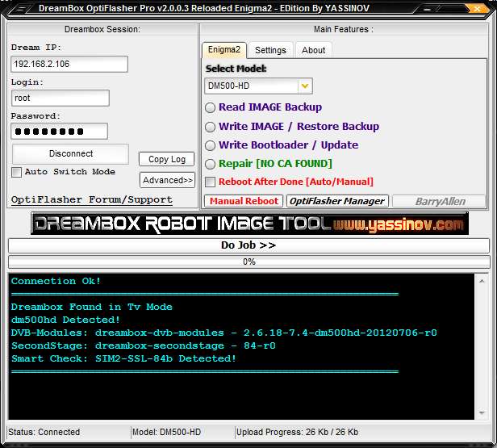Click the SecondStage log line
Viewport: 497px width, 448px height.
144,345
